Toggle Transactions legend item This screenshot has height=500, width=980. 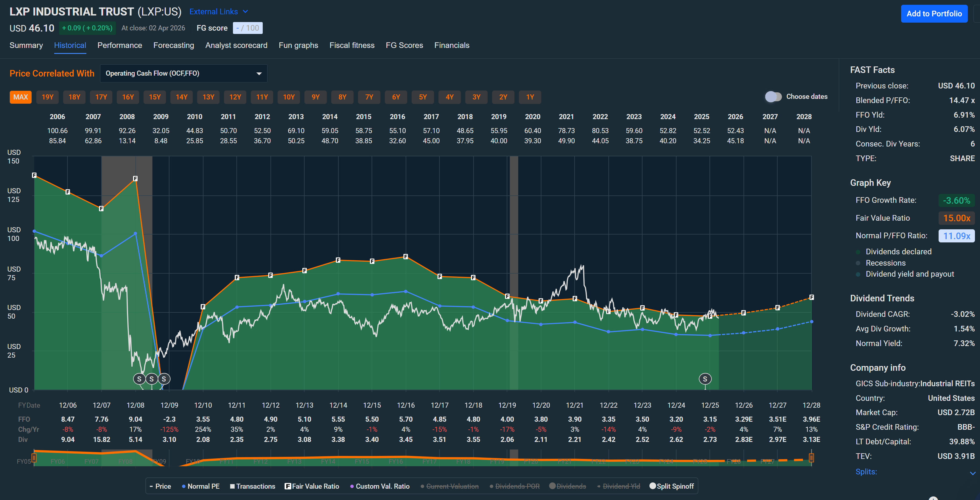253,486
